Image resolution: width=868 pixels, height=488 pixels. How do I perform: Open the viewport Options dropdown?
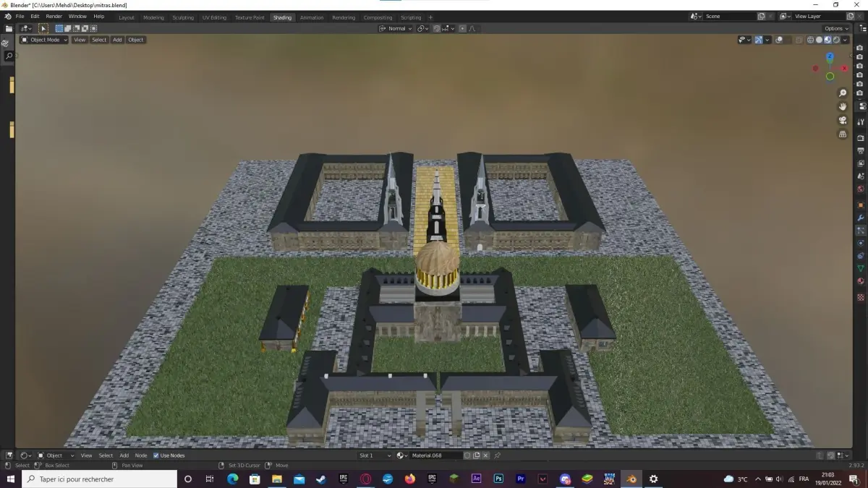(x=836, y=28)
